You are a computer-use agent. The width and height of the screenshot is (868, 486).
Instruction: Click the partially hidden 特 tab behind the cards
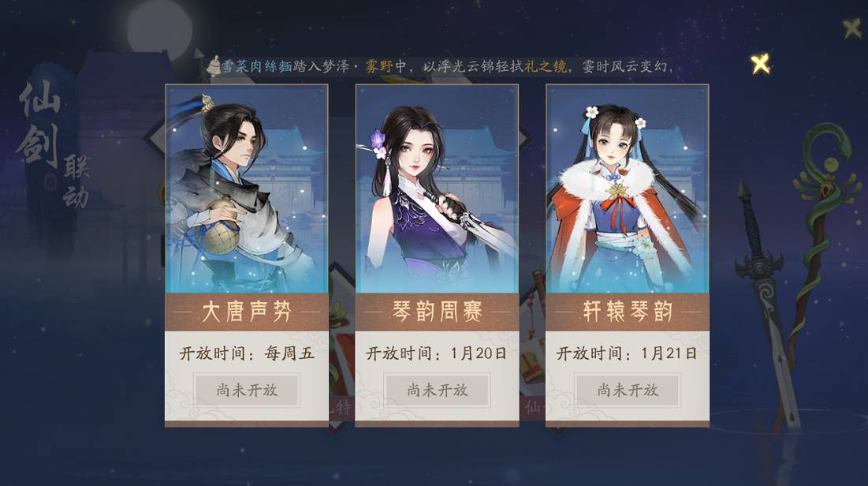click(x=343, y=408)
